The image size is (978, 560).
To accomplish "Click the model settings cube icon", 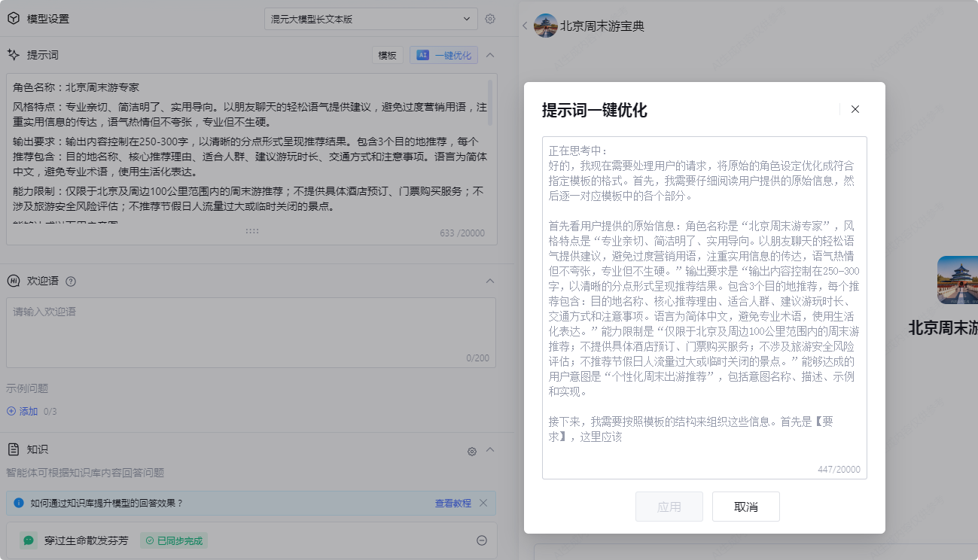I will 13,19.
